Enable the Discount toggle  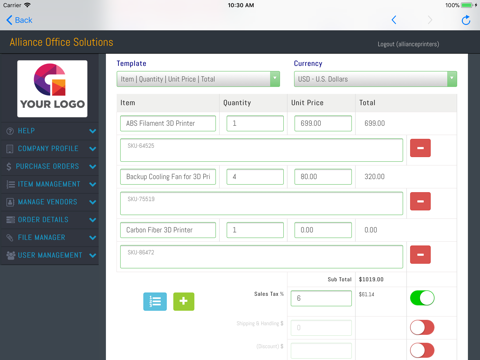click(x=422, y=351)
